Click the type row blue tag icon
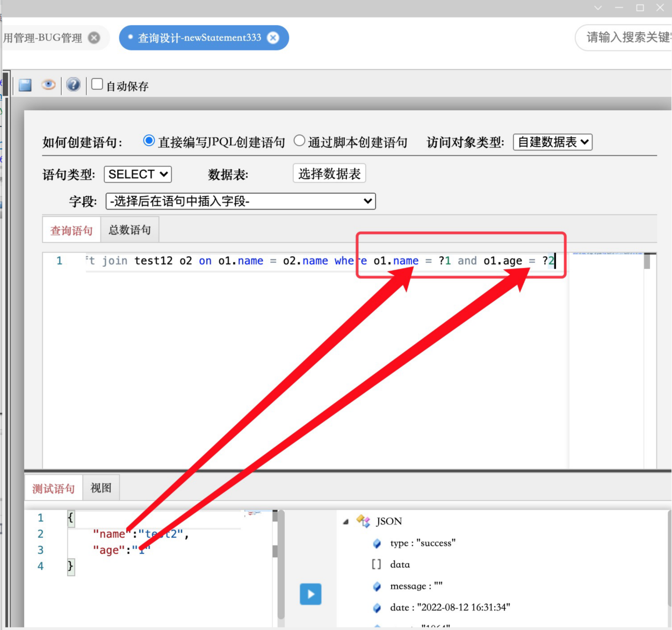Screen dimensions: 672x630 click(x=377, y=543)
